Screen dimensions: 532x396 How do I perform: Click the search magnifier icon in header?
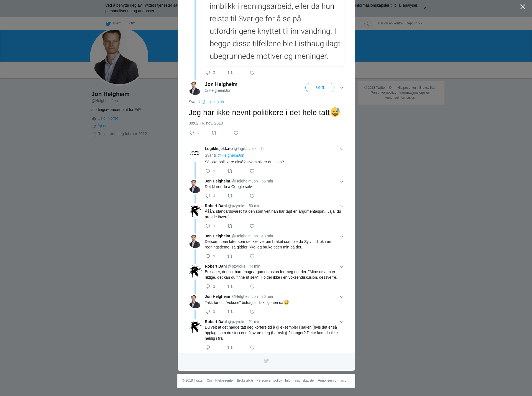(367, 24)
